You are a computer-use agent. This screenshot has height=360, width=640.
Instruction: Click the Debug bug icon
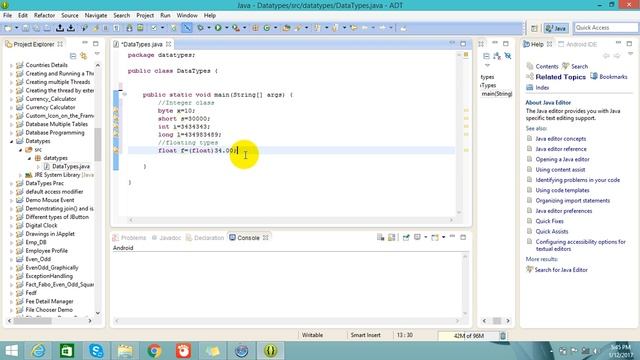(x=200, y=28)
